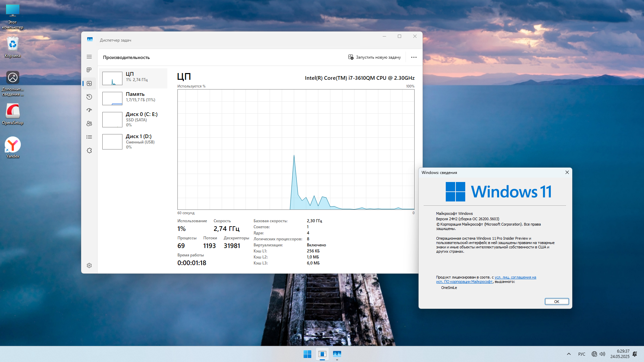Screen dimensions: 644x362
Task: Click Run new task button
Action: pyautogui.click(x=374, y=57)
